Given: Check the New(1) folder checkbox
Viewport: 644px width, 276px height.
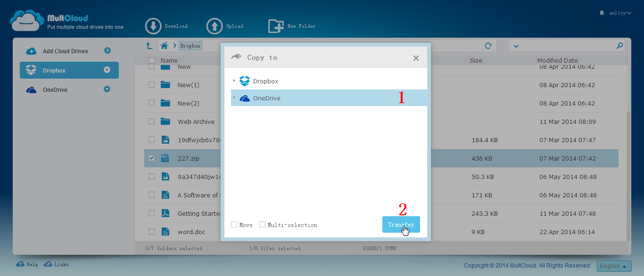Looking at the screenshot, I should point(151,85).
